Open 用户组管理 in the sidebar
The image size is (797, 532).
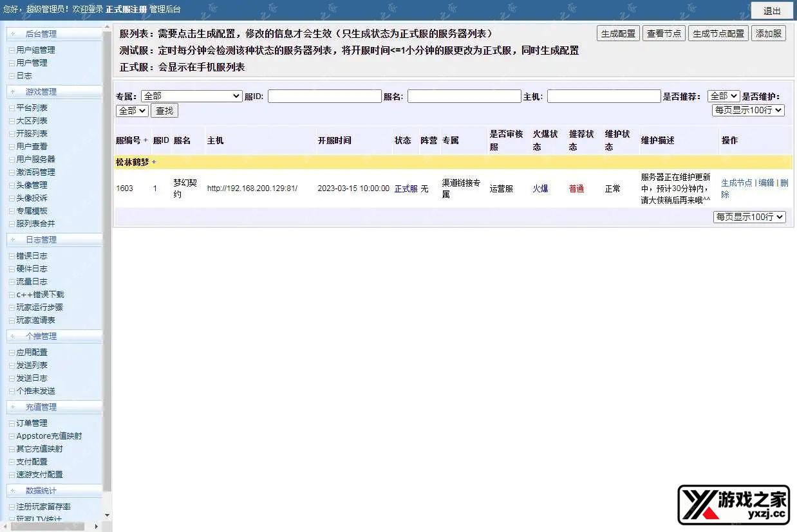coord(35,50)
